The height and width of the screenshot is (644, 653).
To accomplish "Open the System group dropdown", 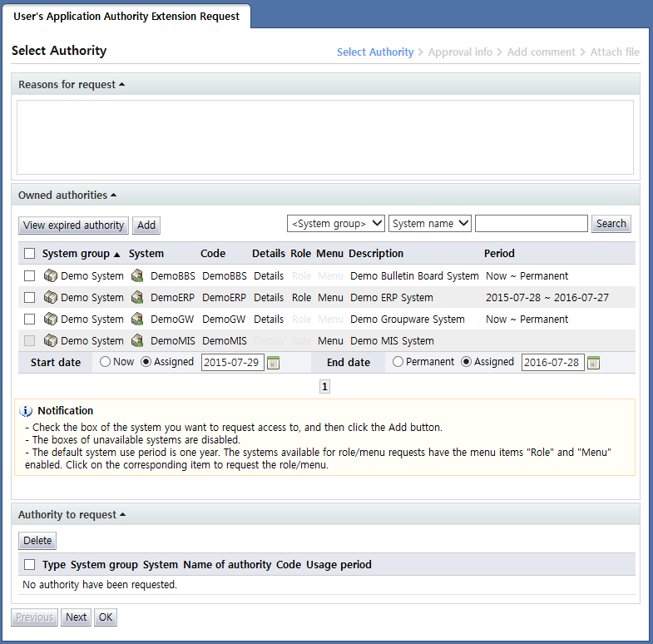I will [x=335, y=224].
